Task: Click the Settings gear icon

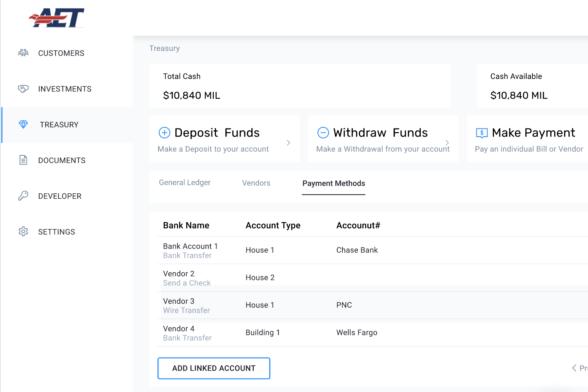Action: pos(23,232)
